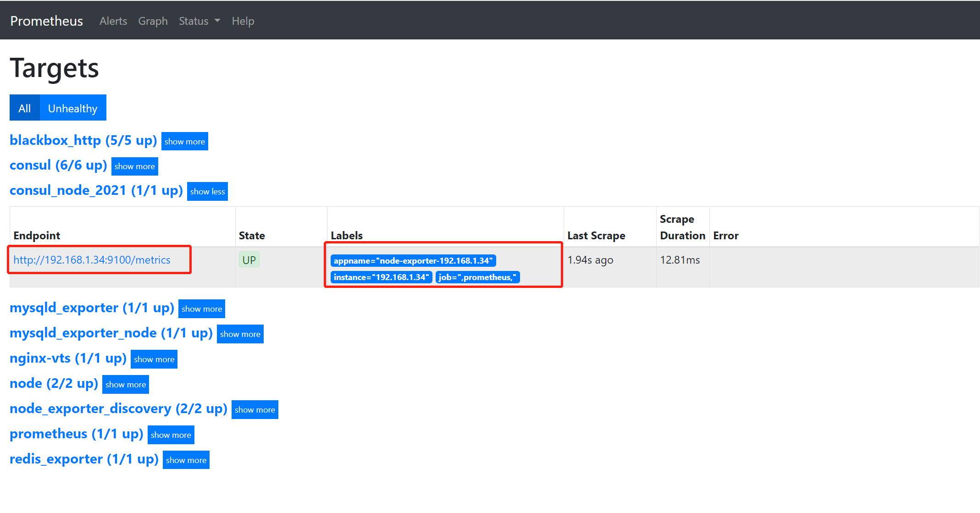980x513 pixels.
Task: Show more for nginx-vts targets
Action: coord(154,359)
